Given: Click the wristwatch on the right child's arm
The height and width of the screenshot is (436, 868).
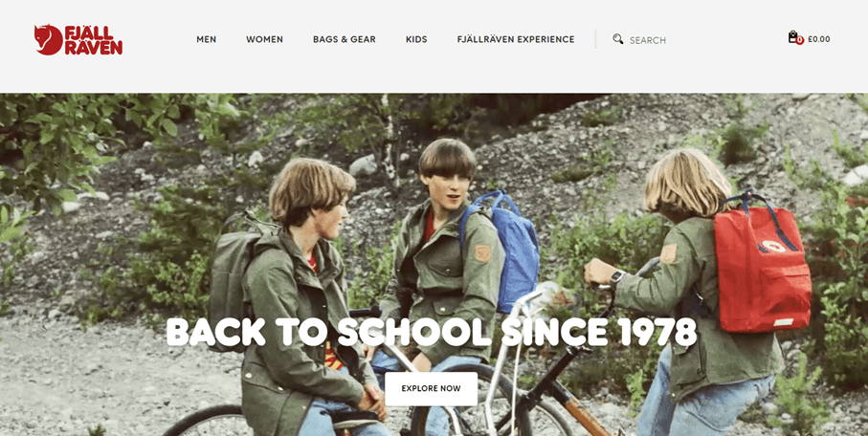Looking at the screenshot, I should click(617, 276).
